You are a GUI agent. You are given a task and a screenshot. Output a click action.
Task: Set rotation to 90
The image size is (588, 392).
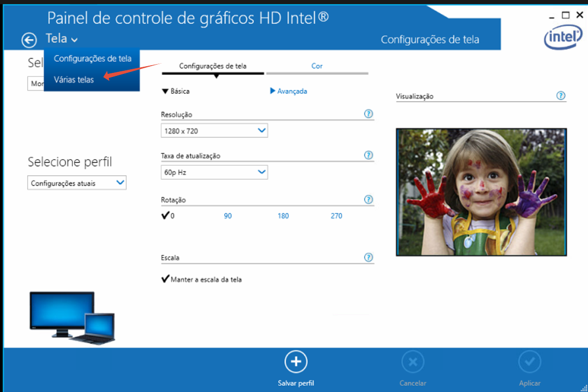click(x=228, y=216)
